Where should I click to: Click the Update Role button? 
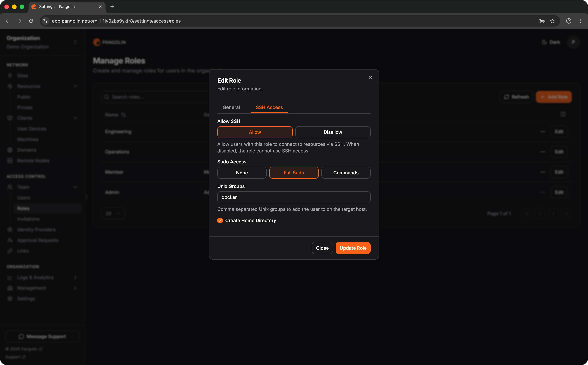pyautogui.click(x=353, y=248)
